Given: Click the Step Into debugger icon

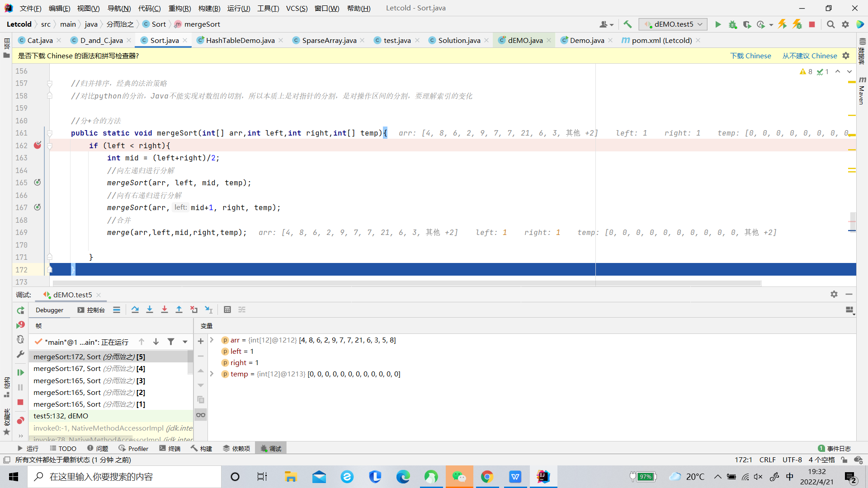Looking at the screenshot, I should (150, 310).
